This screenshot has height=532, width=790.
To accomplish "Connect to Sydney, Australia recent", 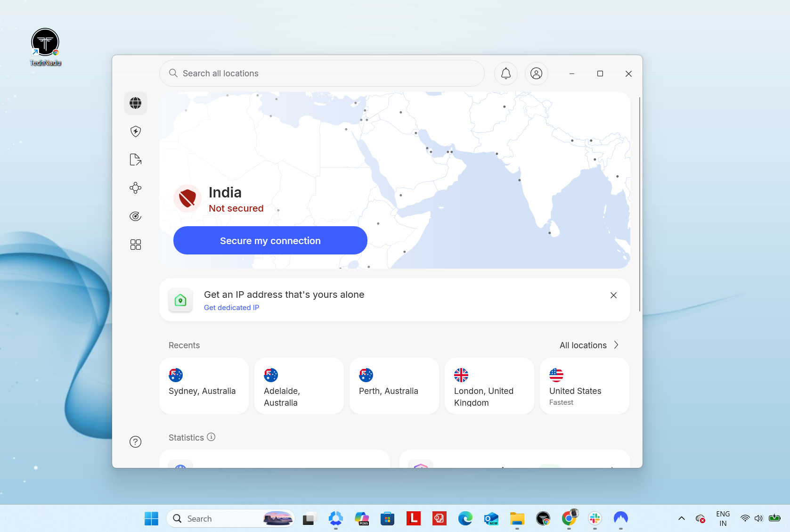I will tap(204, 386).
